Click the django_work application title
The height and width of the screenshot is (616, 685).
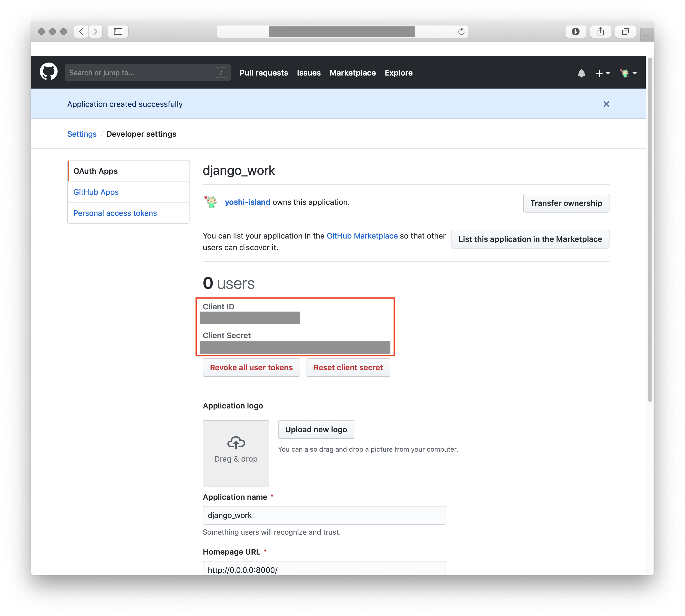coord(238,170)
